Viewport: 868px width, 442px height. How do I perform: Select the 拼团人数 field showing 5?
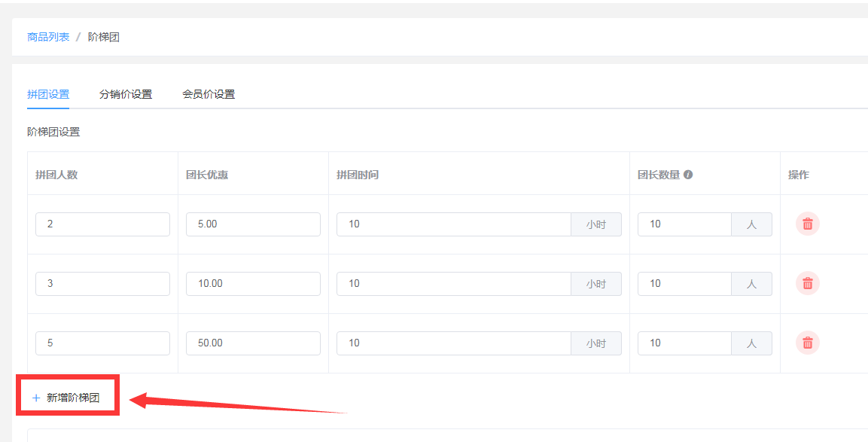point(103,343)
